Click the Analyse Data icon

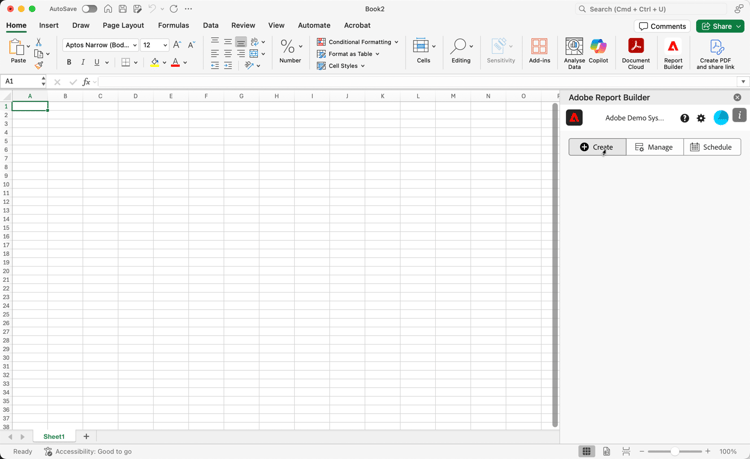(574, 46)
